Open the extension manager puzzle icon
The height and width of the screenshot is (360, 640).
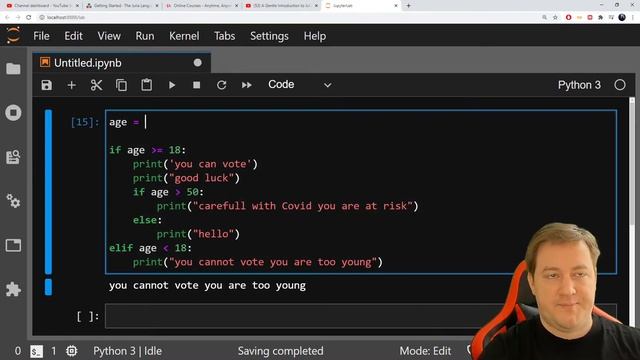13,289
